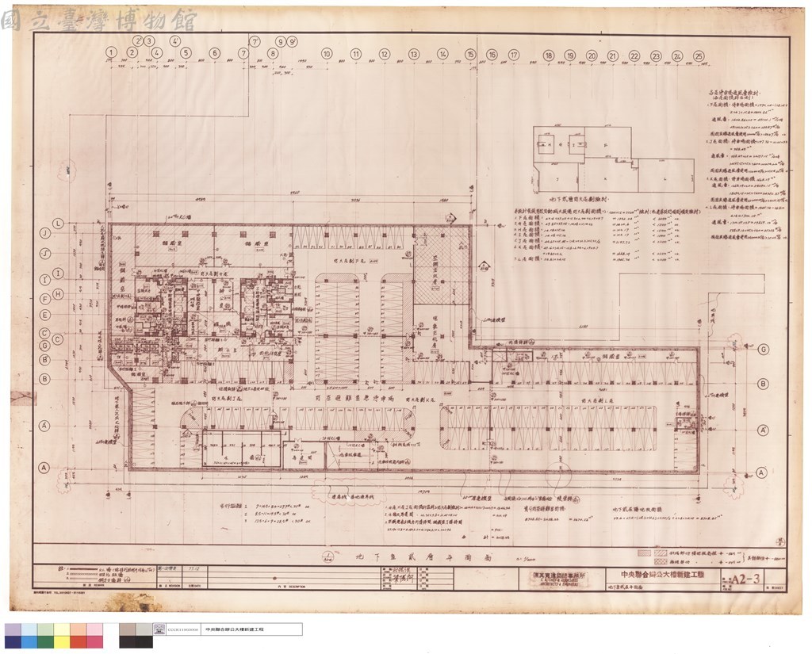
Task: Click the small museum logo beside catalog label
Action: (159, 629)
